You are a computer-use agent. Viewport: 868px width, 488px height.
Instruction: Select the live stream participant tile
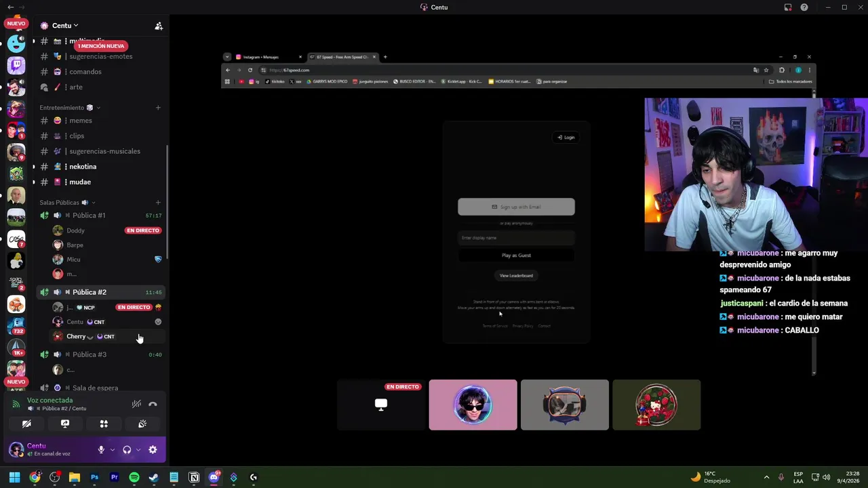click(381, 405)
